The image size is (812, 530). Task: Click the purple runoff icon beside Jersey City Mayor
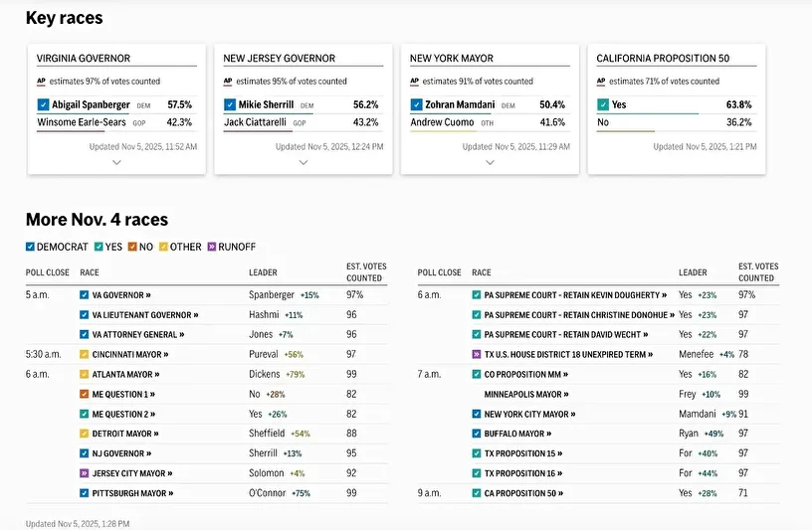85,473
